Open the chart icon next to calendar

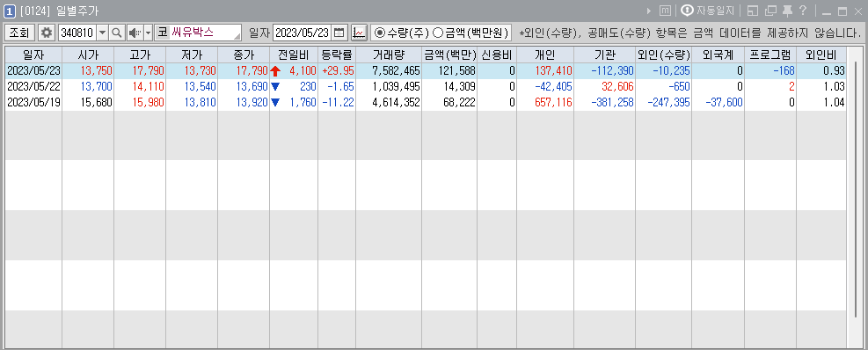(x=360, y=33)
